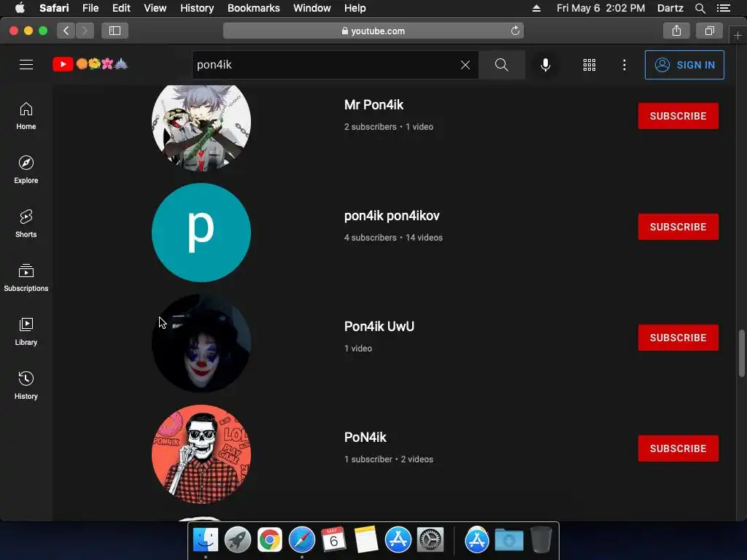Image resolution: width=747 pixels, height=560 pixels.
Task: Open Notes from the Dock
Action: [366, 540]
